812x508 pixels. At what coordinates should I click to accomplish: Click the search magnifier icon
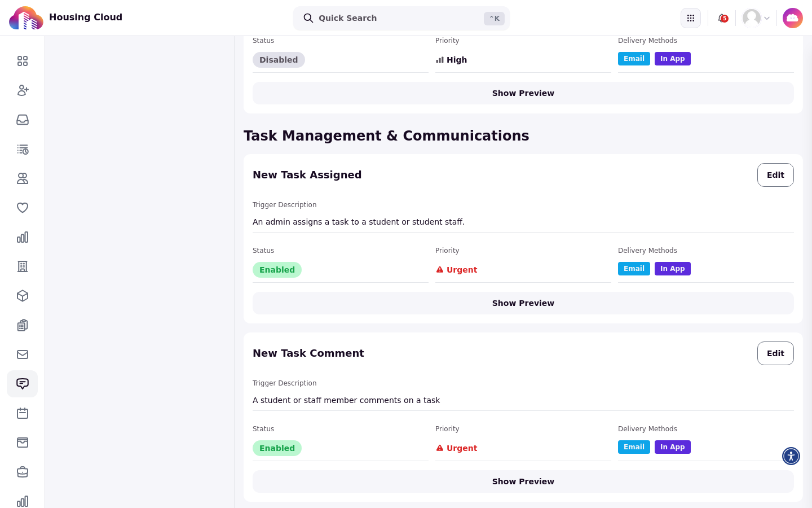coord(308,18)
